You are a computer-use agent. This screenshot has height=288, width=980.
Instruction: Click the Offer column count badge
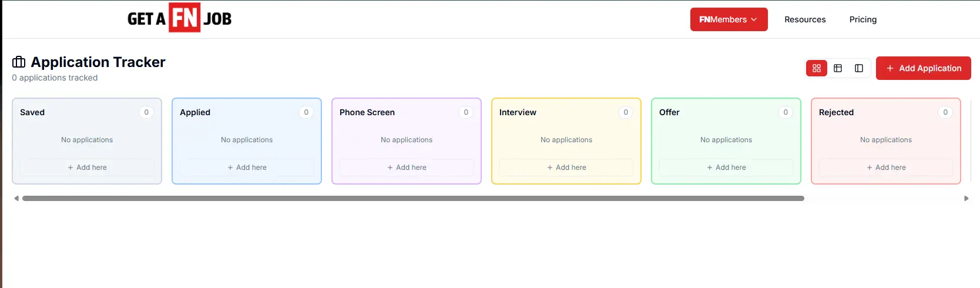(x=786, y=112)
